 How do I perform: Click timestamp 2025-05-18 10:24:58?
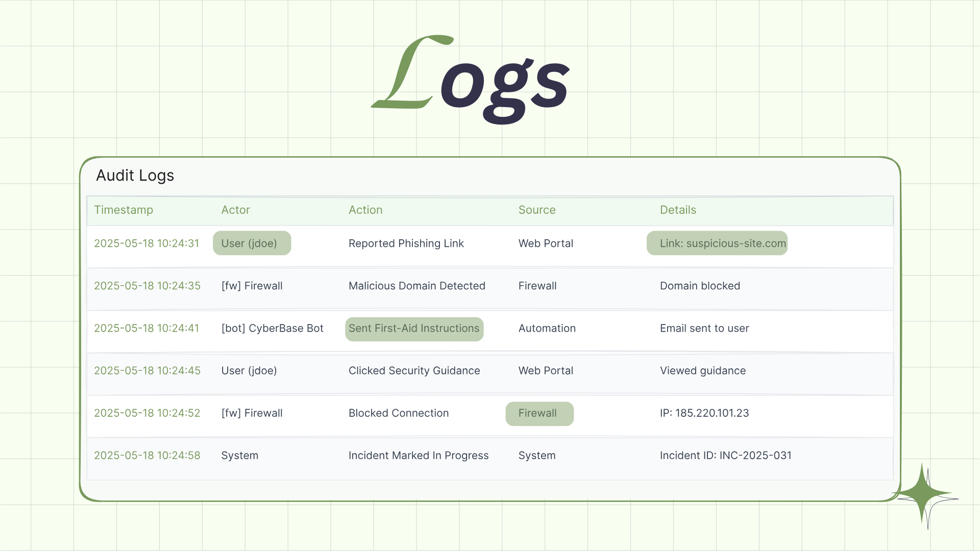147,455
